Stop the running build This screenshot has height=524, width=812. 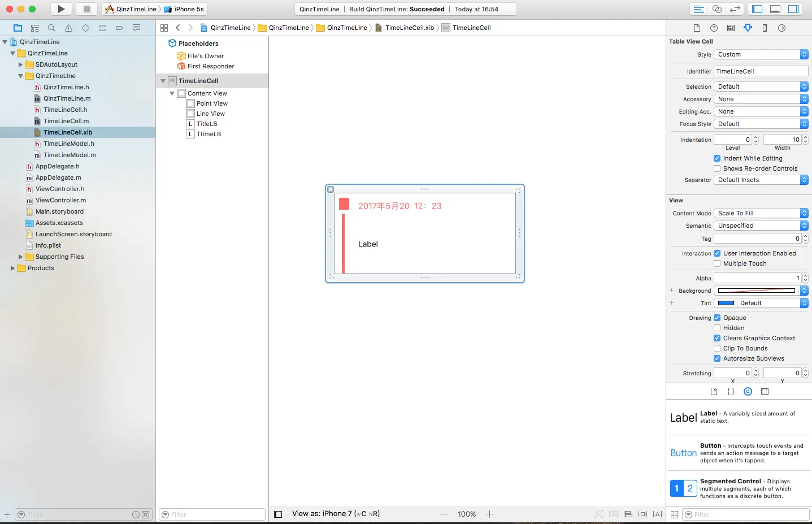[86, 9]
